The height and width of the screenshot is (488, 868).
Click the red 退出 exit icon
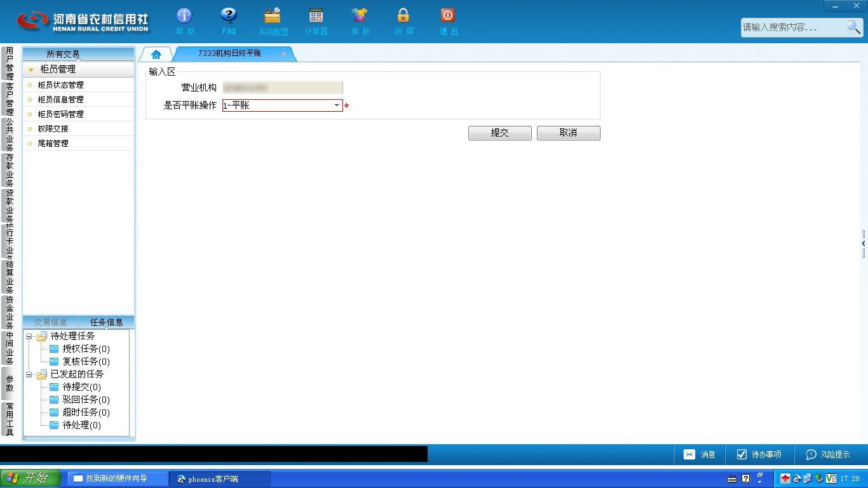click(x=447, y=16)
